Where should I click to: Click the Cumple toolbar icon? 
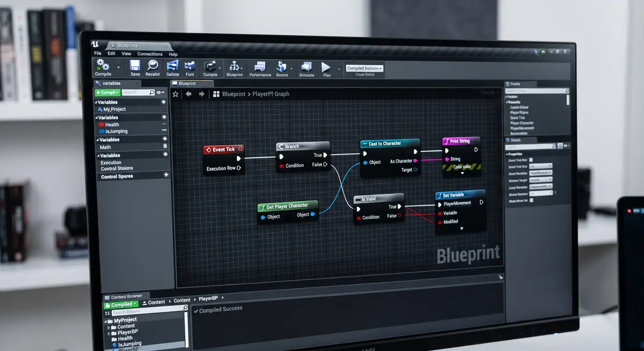[210, 66]
